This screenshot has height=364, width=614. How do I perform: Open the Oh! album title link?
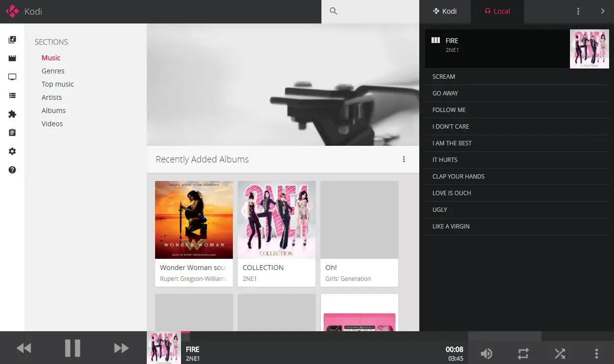pyautogui.click(x=331, y=268)
